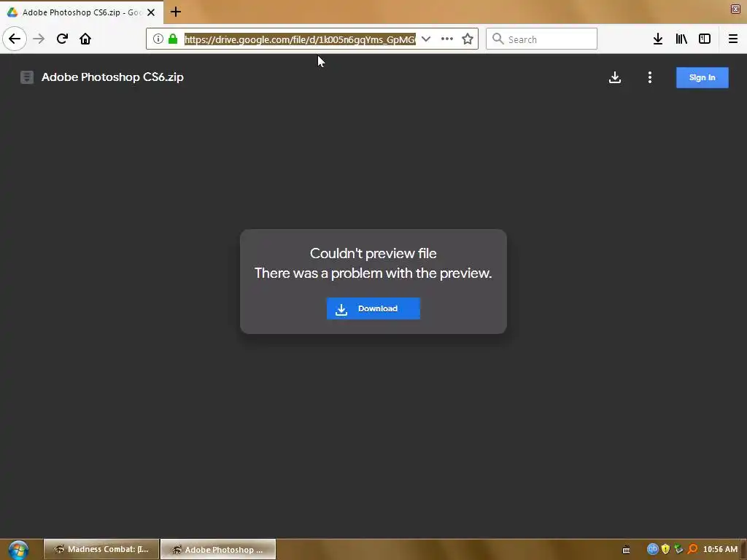Click the zip file type icon
Screen dimensions: 747x560
pos(27,77)
